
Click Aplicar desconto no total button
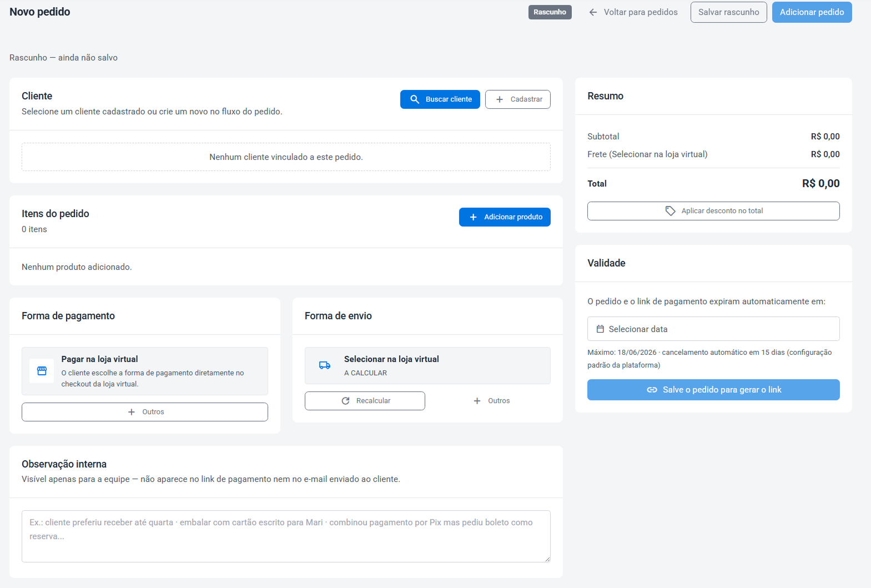pos(713,211)
